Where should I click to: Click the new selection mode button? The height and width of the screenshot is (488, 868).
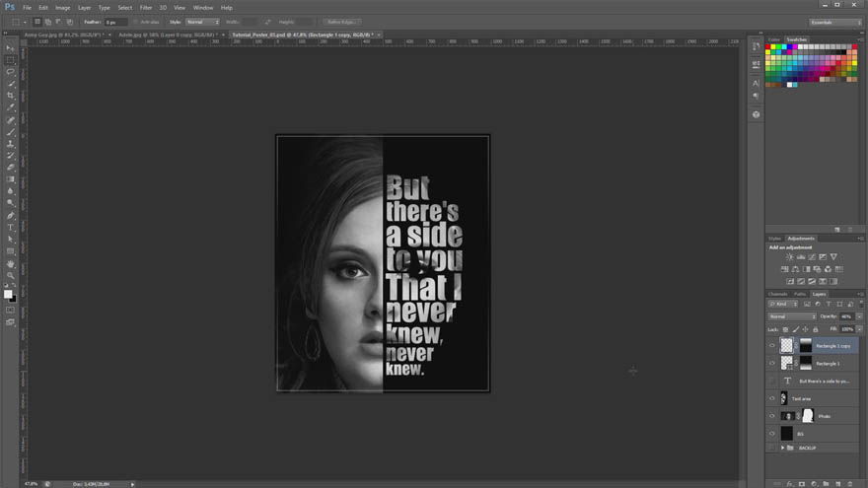click(37, 22)
